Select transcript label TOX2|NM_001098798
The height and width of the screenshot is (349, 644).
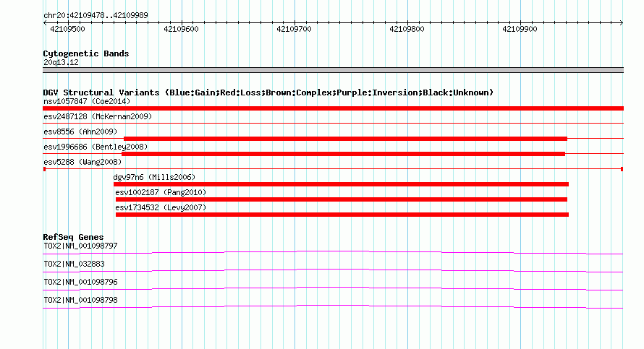click(x=80, y=300)
